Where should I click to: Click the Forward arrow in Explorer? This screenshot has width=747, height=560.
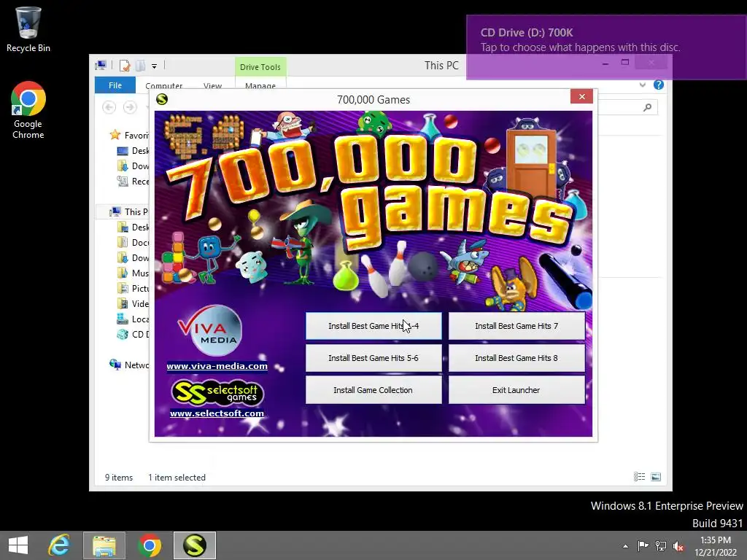pos(130,107)
